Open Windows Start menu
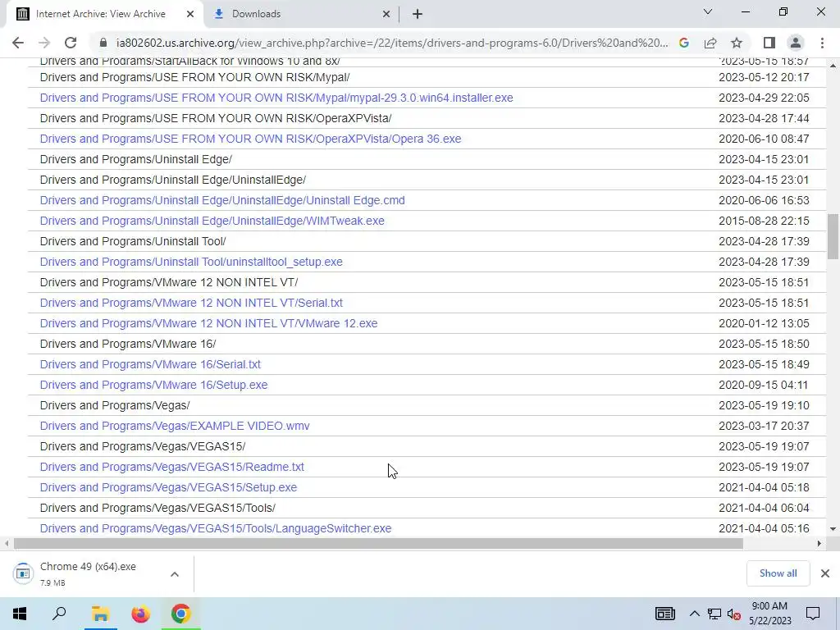The width and height of the screenshot is (840, 630). [20, 614]
